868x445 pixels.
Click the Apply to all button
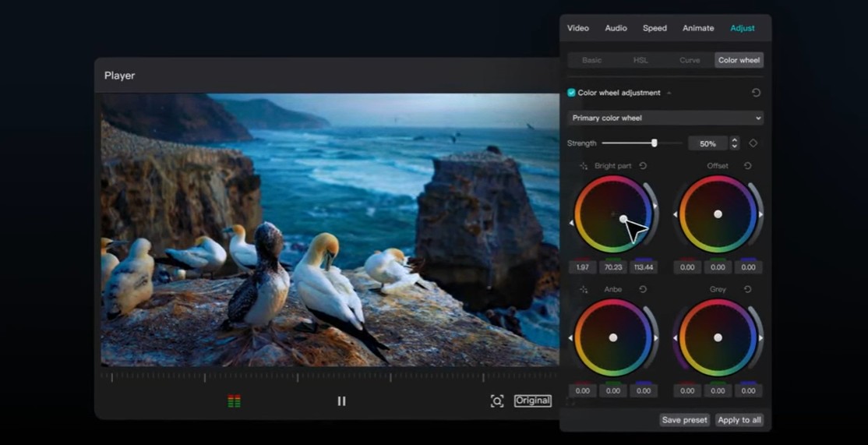[739, 420]
